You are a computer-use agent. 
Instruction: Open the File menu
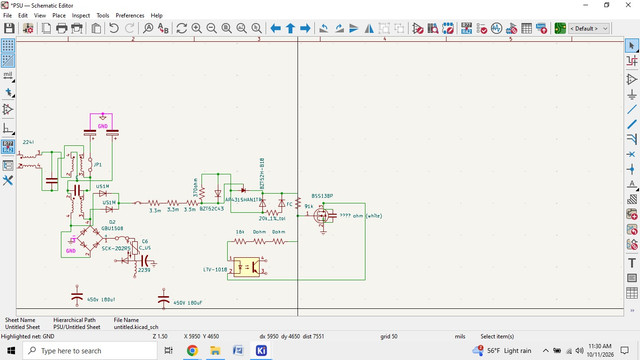7,16
